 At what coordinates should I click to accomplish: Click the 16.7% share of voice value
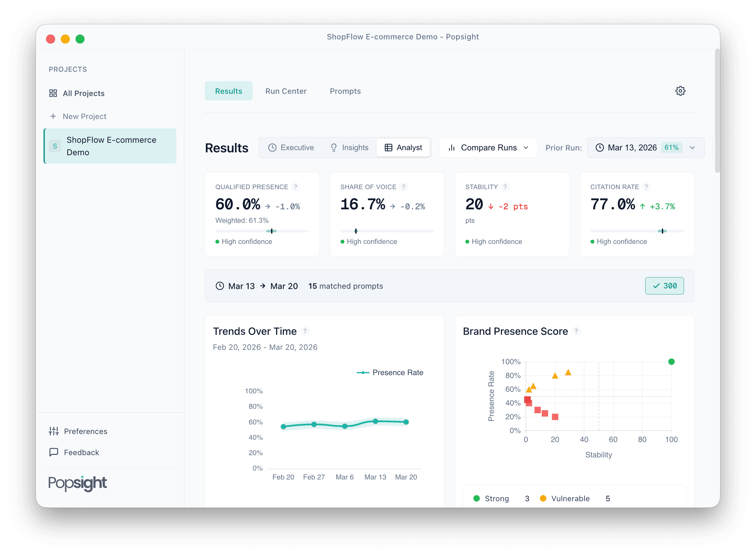tap(363, 204)
